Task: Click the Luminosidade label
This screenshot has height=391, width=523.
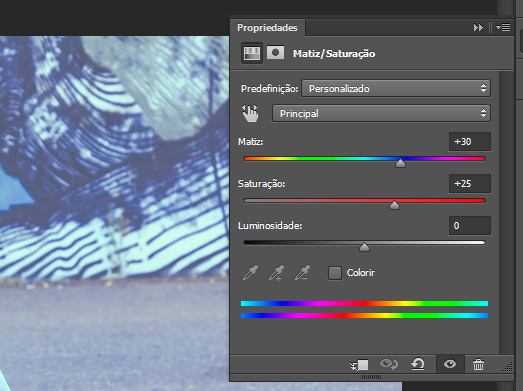Action: 270,226
